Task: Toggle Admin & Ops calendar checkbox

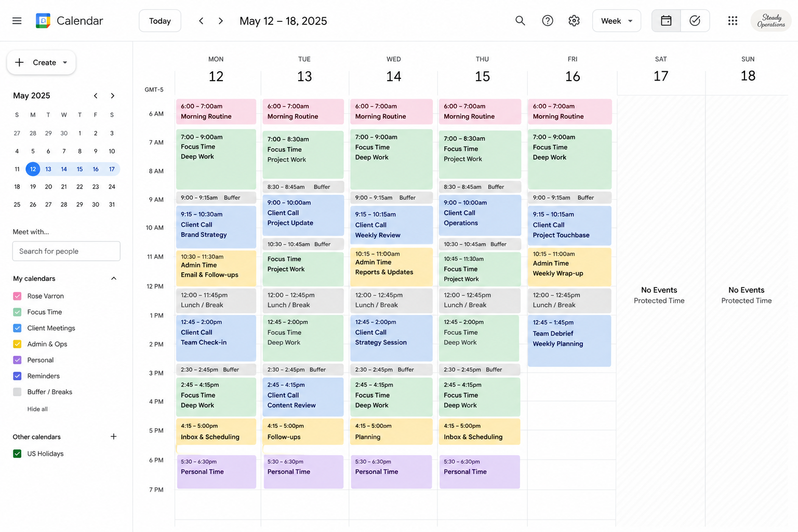Action: [17, 344]
